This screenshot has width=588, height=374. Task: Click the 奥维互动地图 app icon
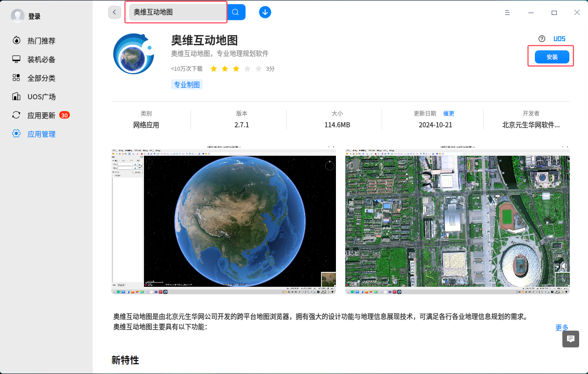(134, 54)
